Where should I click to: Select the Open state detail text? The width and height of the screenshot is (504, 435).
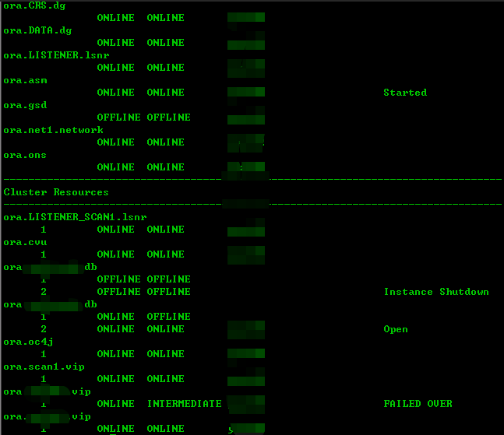[396, 329]
